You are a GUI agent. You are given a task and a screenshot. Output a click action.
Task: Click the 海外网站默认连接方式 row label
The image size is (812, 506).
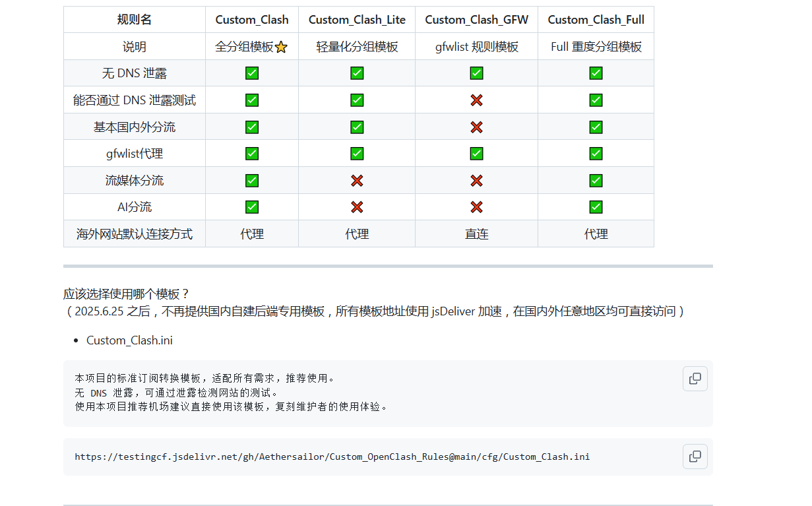tap(135, 234)
